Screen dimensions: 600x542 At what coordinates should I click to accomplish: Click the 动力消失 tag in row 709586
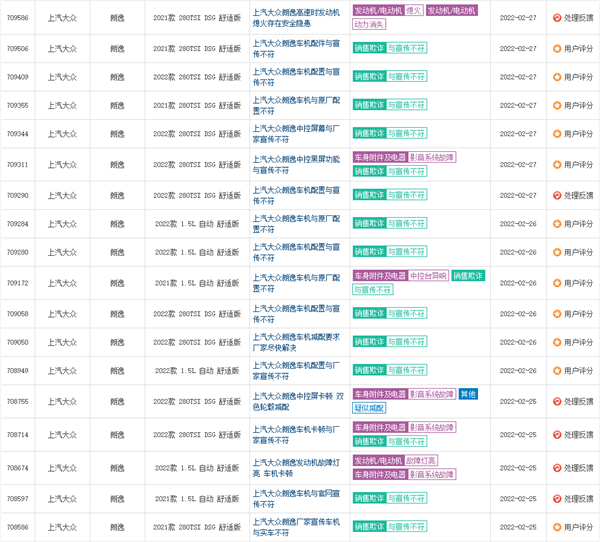tap(369, 24)
